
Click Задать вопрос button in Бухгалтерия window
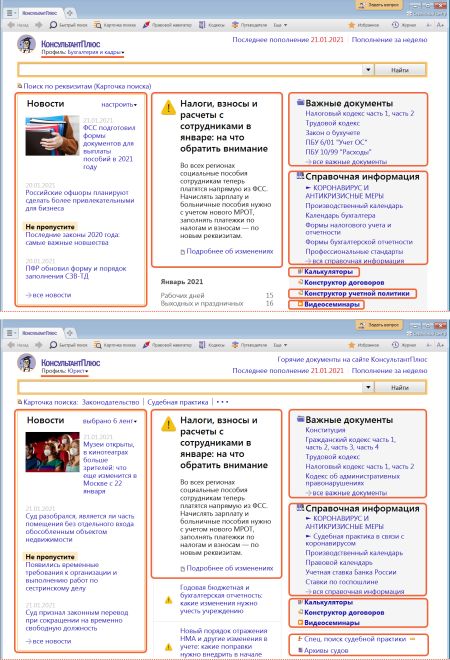click(380, 5)
